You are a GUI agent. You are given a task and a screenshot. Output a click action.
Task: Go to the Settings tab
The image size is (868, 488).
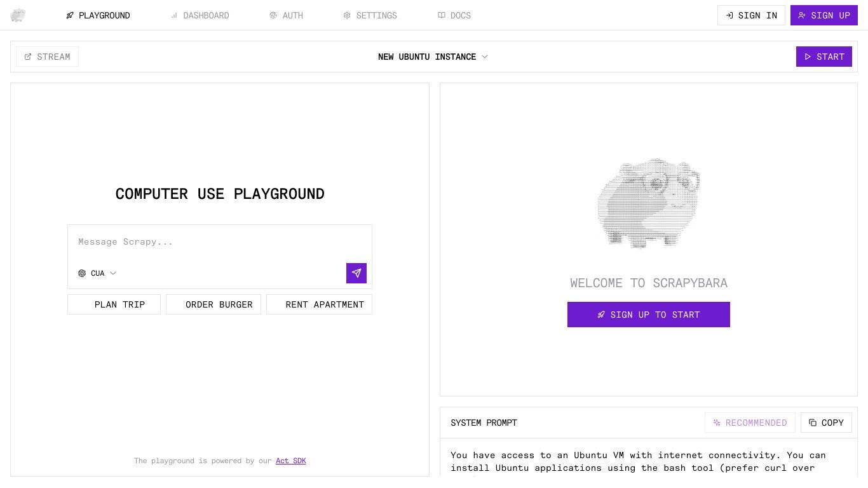pyautogui.click(x=370, y=15)
